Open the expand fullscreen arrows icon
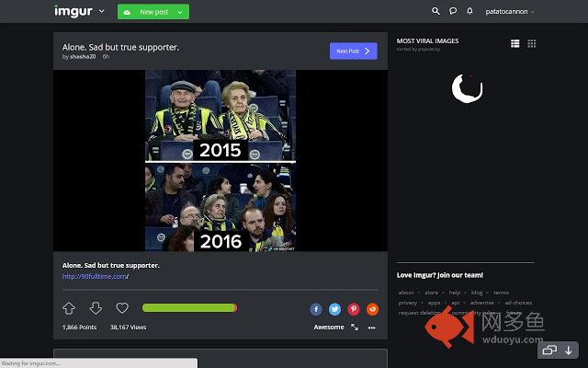 click(x=355, y=328)
